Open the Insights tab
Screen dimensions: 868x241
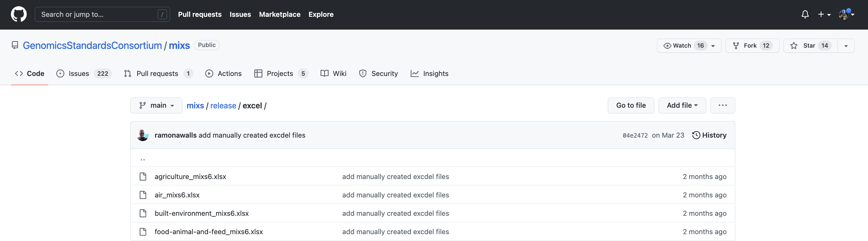pyautogui.click(x=429, y=73)
